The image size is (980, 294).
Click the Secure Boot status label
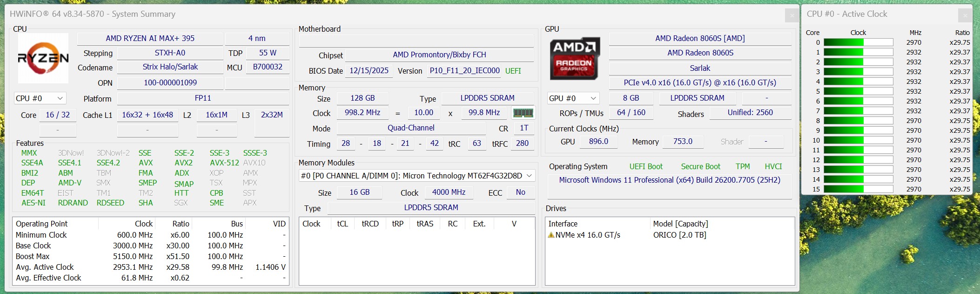(700, 166)
